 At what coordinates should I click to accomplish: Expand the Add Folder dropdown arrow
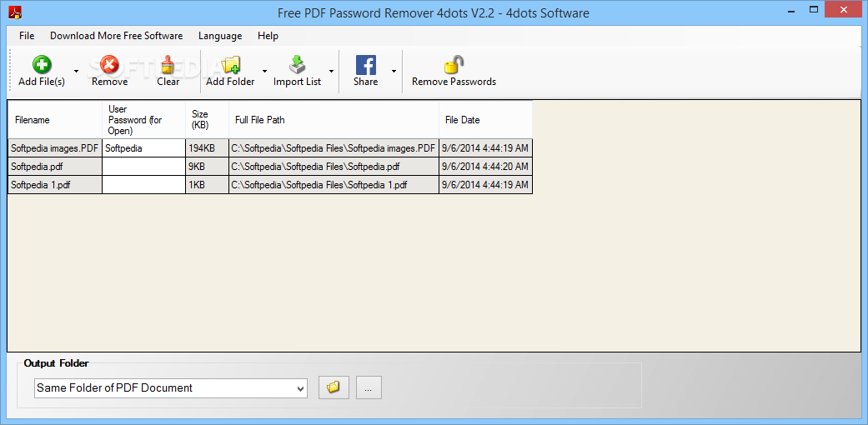[264, 71]
